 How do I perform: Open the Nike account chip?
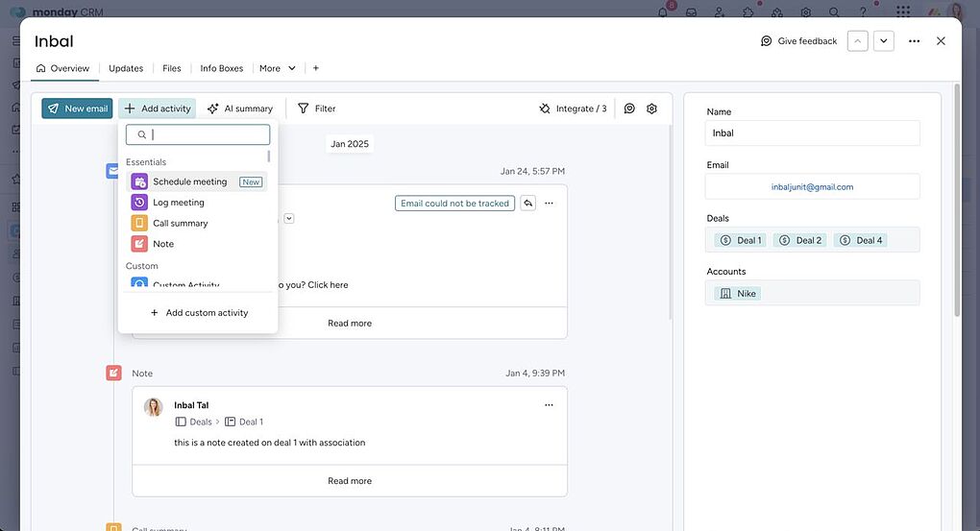click(738, 293)
